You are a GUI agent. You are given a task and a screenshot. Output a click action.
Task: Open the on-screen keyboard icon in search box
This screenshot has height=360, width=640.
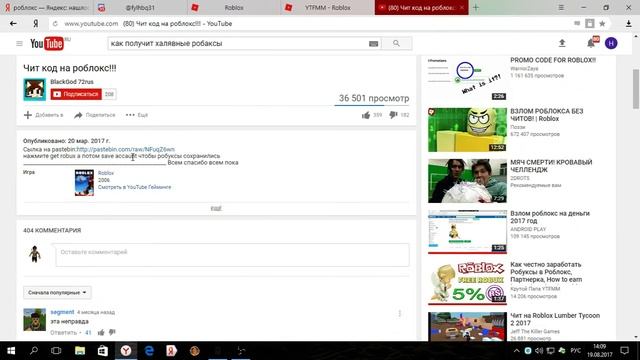click(373, 44)
